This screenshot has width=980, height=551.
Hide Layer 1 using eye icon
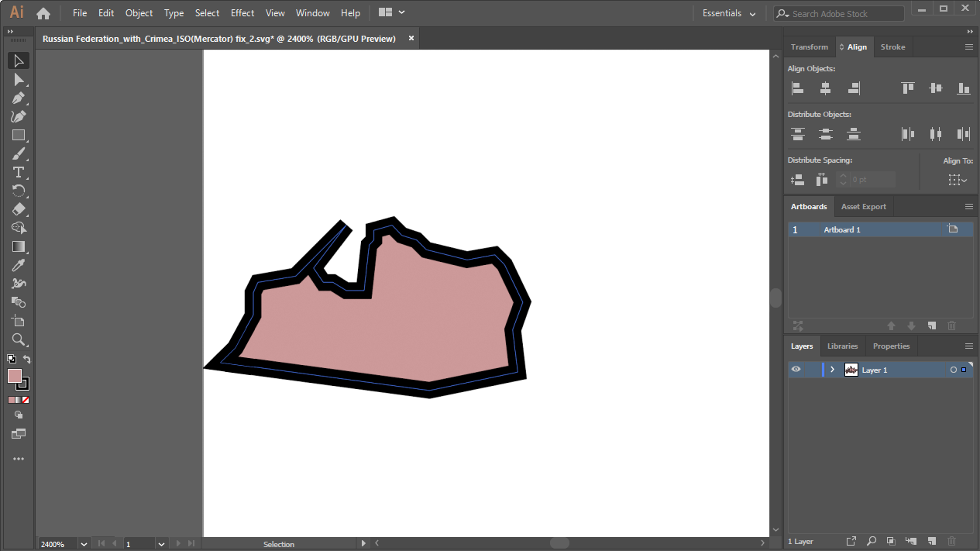point(796,370)
